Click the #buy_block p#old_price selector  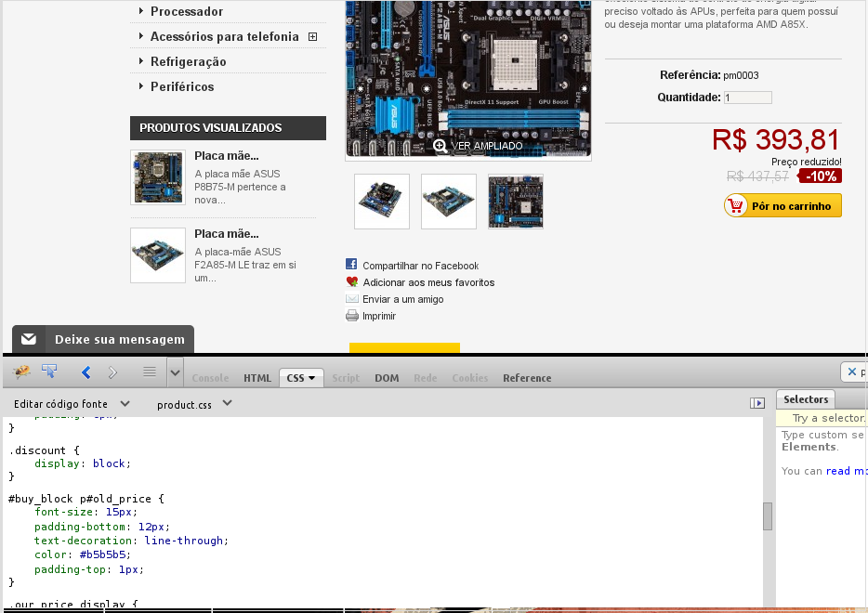pyautogui.click(x=80, y=499)
